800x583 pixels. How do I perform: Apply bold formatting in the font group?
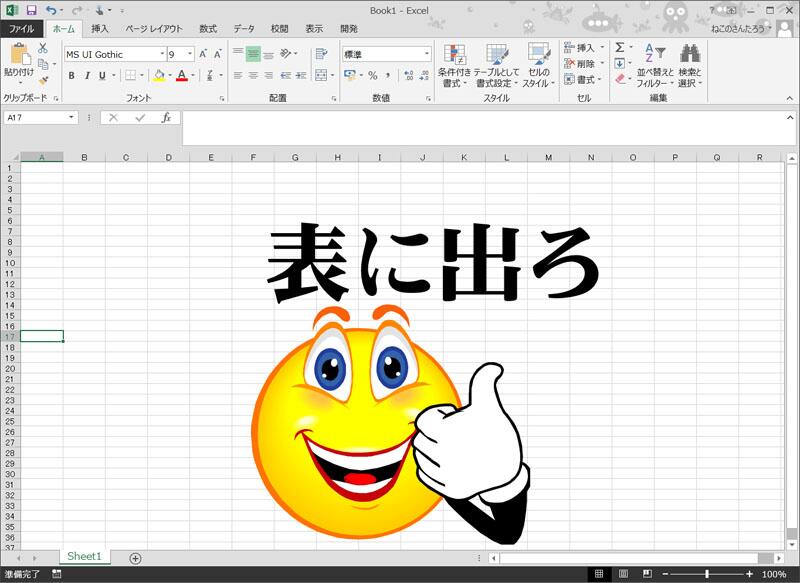[71, 74]
